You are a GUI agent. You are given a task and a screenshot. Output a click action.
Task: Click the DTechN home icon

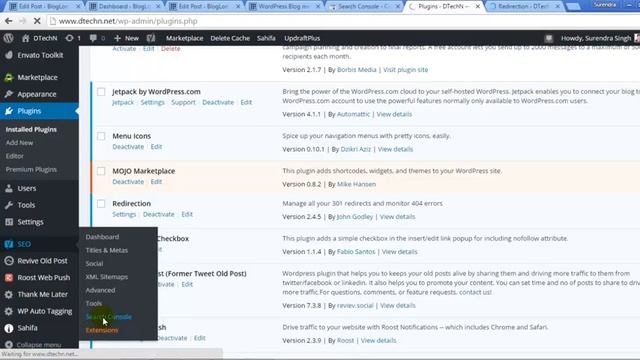click(26, 38)
